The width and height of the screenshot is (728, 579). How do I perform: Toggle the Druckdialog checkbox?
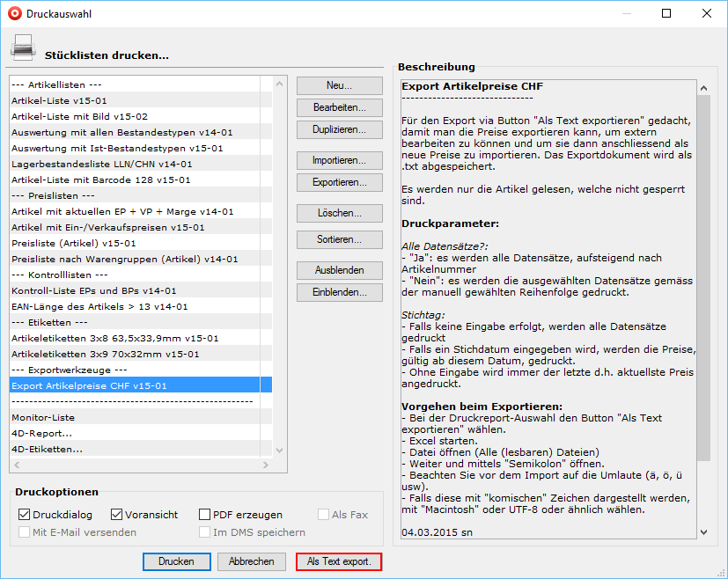pos(24,515)
